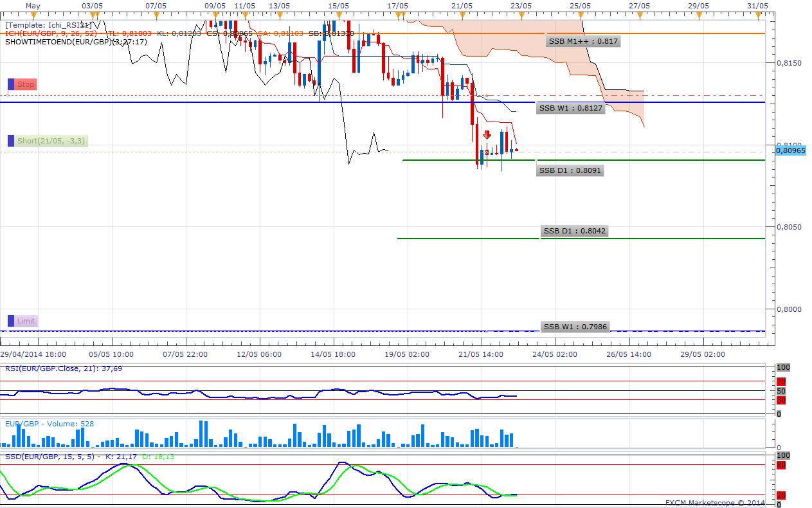
Task: Select the EUR/GBP - Volume indicator label
Action: tap(41, 424)
